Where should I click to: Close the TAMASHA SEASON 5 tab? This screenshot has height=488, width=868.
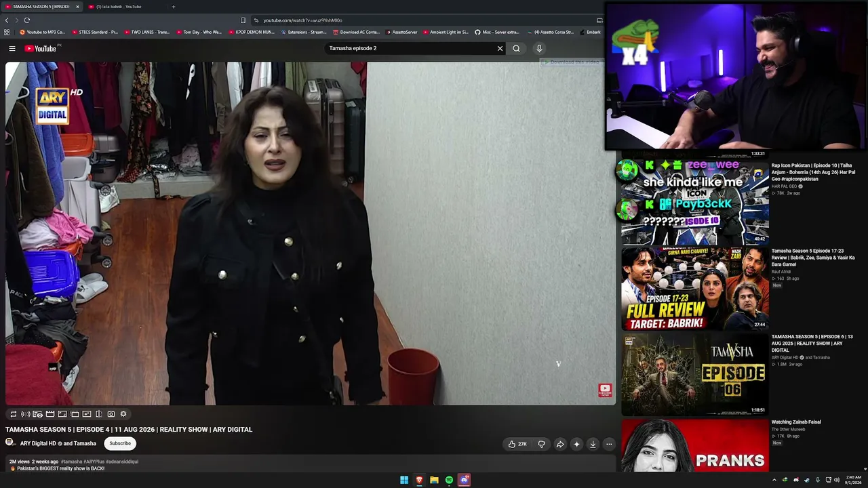[x=77, y=7]
